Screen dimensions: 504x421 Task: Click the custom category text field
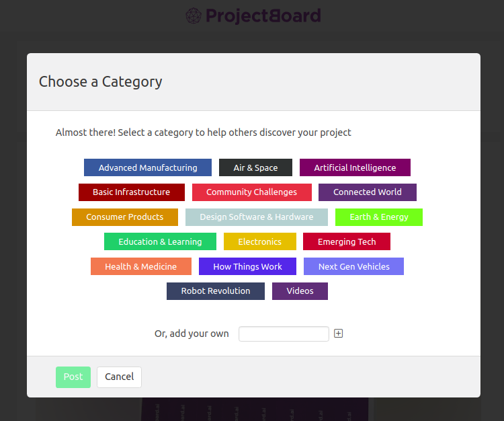point(284,334)
